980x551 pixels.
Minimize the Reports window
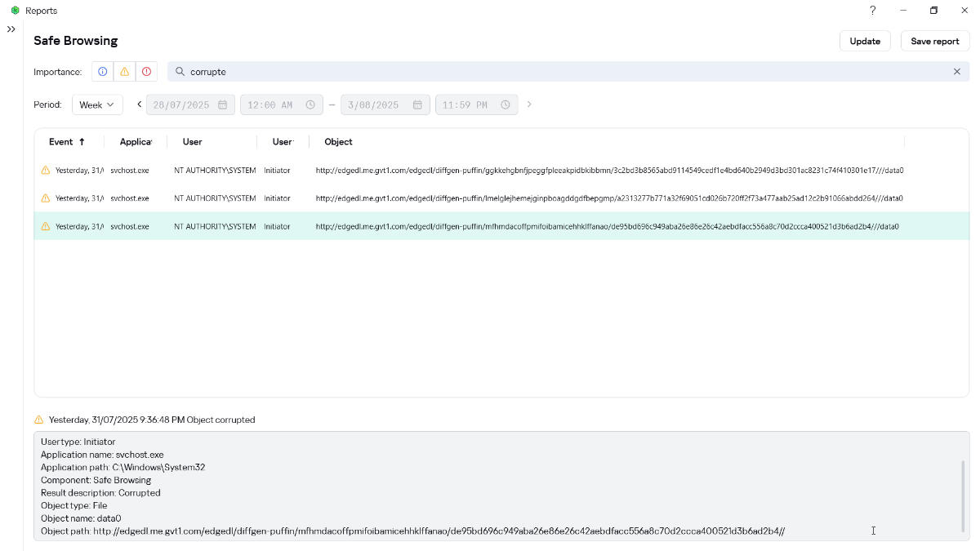pos(903,11)
